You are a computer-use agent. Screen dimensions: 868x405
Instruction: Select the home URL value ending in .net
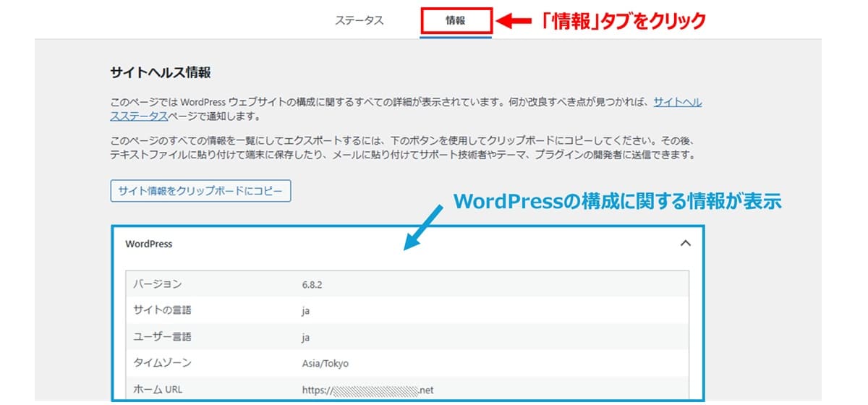[367, 391]
